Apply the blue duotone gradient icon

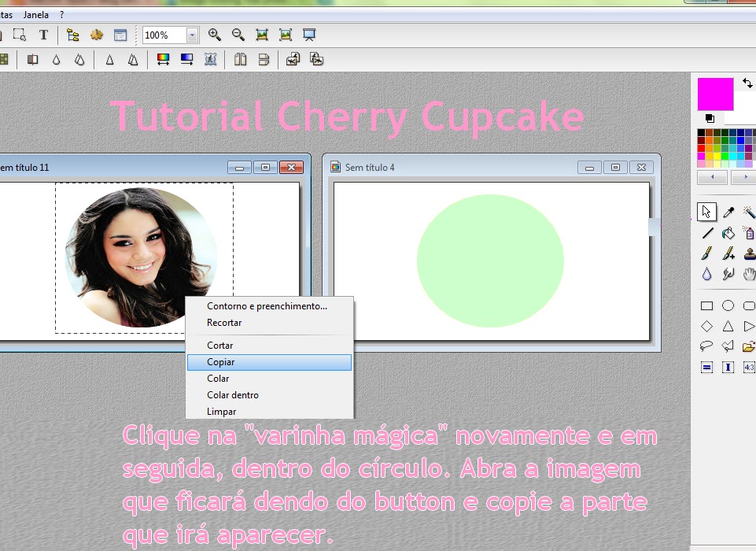tap(186, 59)
